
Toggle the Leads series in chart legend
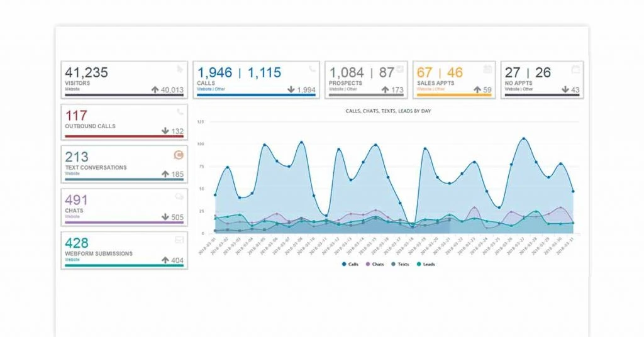[x=426, y=264]
